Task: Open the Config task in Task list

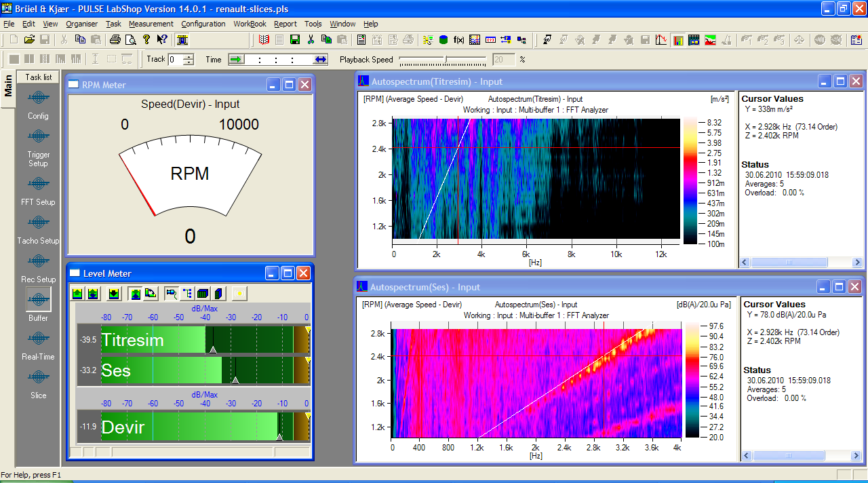Action: coord(39,99)
